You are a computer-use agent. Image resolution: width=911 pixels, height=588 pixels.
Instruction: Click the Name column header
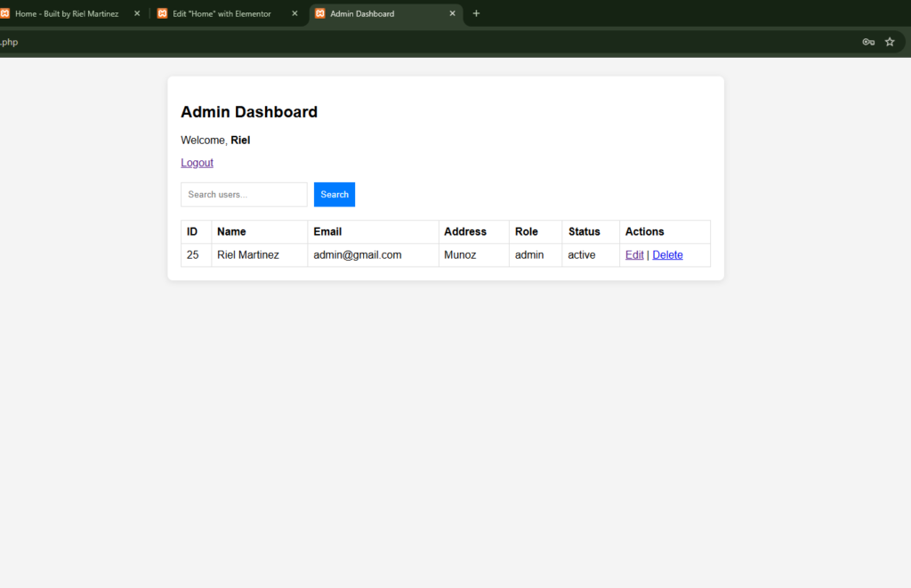[x=231, y=232]
